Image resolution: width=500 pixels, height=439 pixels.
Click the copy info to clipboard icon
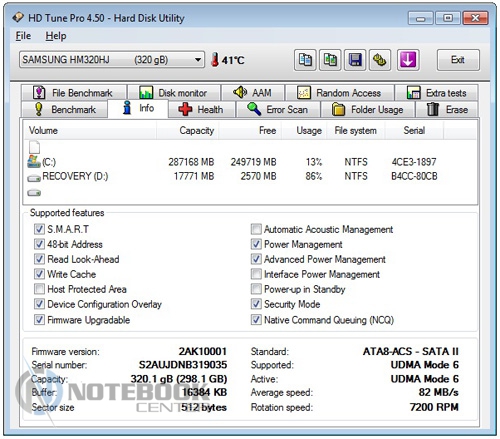[305, 60]
